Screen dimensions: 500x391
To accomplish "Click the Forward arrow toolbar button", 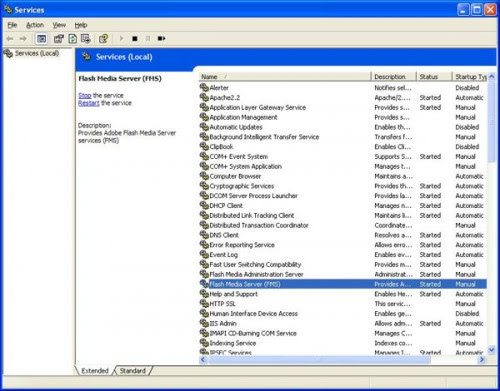I will (x=23, y=39).
